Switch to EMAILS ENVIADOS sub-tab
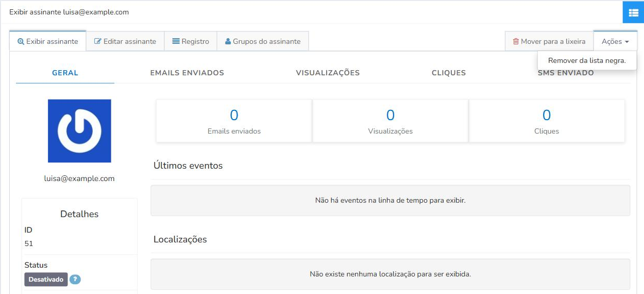The height and width of the screenshot is (294, 644). (x=187, y=73)
